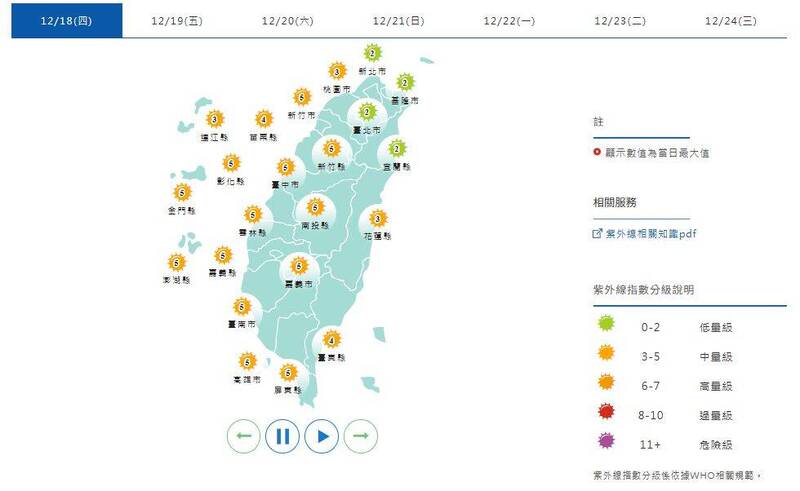Viewport: 800px width, 491px height.
Task: Click the 金門縣 UV index icon
Action: pos(182,193)
